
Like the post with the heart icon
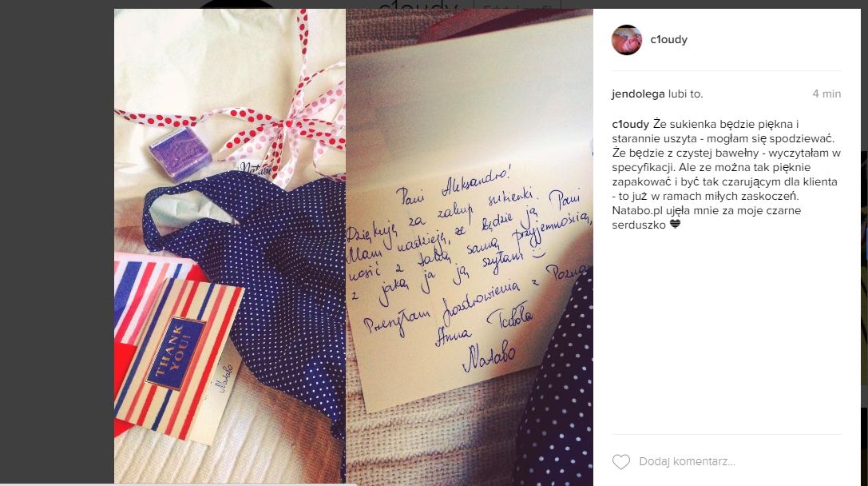(621, 461)
